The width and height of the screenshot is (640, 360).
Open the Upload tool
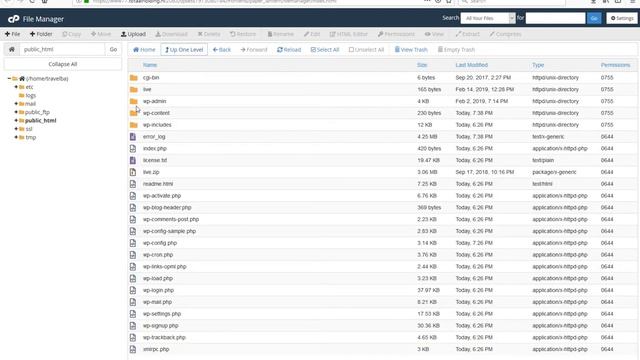pos(133,34)
